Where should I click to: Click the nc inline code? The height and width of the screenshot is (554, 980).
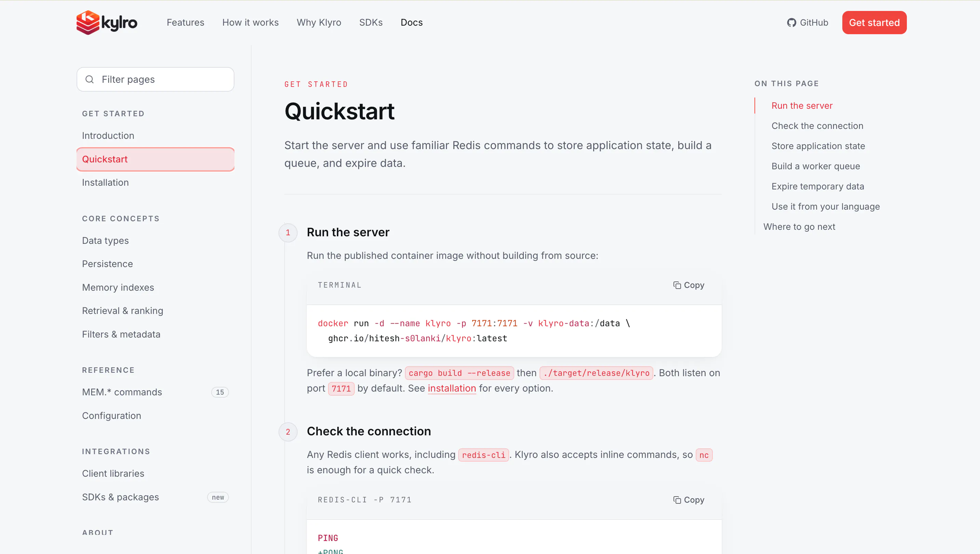tap(704, 455)
